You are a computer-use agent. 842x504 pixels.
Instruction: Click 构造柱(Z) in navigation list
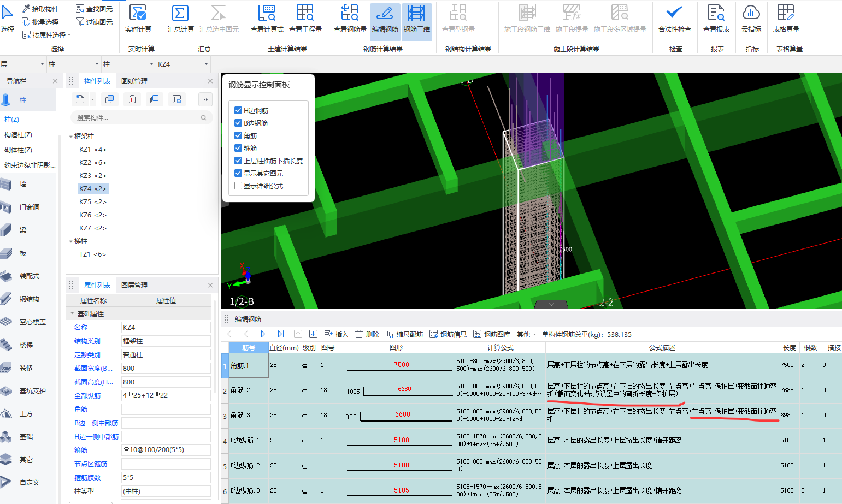point(19,134)
